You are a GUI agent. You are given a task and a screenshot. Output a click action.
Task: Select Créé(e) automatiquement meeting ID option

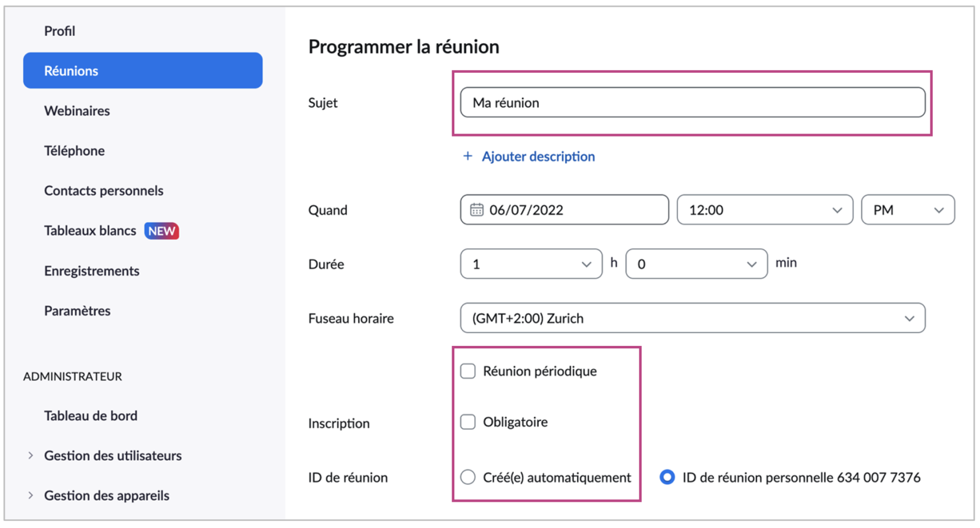(468, 477)
